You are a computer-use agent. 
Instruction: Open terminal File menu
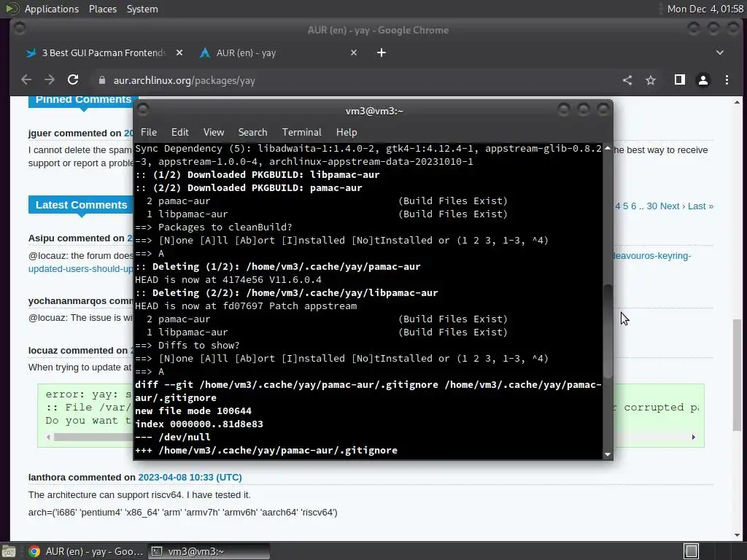(x=149, y=133)
